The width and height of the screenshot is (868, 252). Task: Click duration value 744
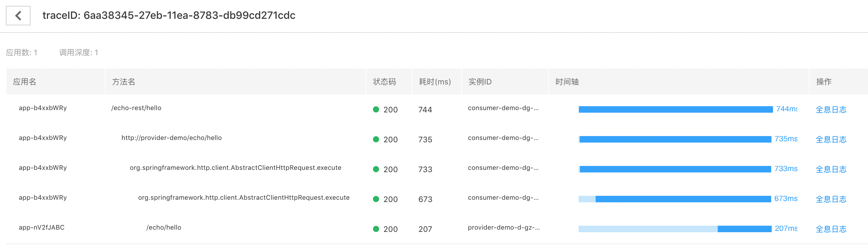click(x=425, y=110)
